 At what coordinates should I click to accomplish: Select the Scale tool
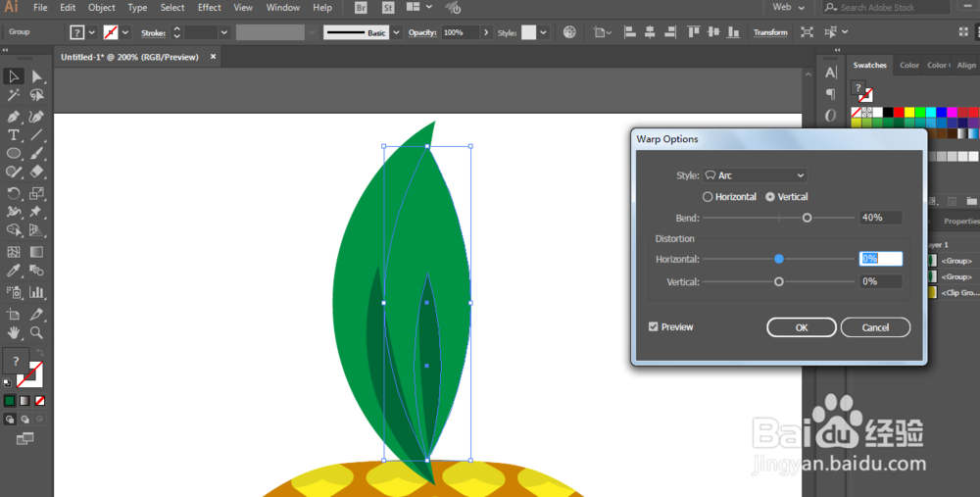click(x=37, y=193)
